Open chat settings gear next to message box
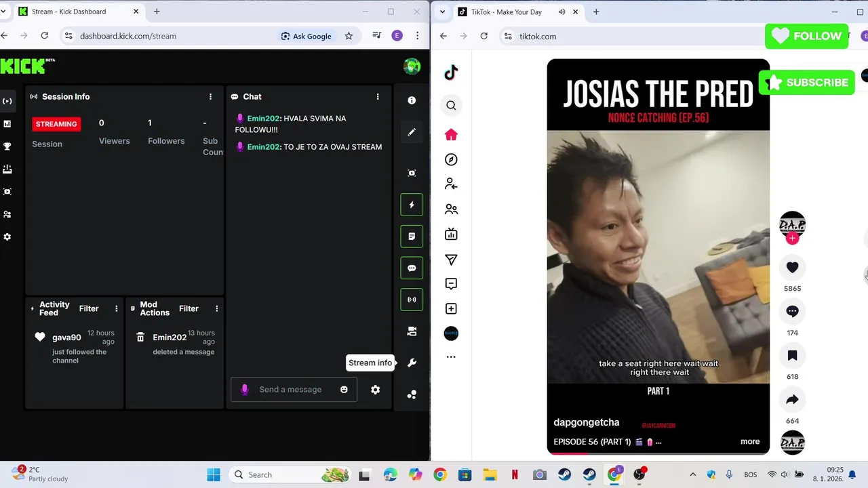 point(375,390)
